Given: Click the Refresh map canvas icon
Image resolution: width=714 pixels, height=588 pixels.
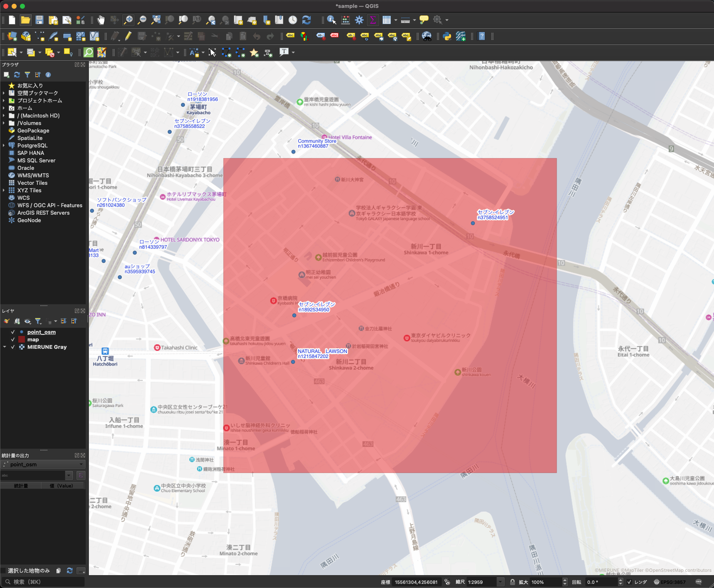Looking at the screenshot, I should 307,20.
